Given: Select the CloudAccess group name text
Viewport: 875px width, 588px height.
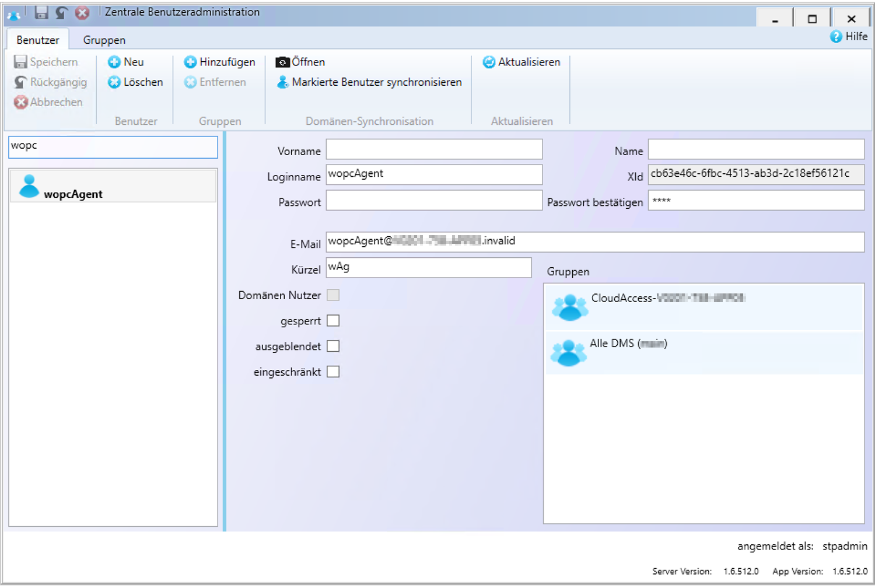Looking at the screenshot, I should (668, 298).
